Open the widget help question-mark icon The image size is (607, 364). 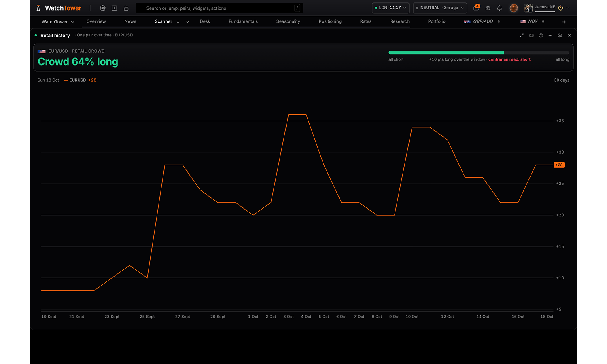(x=541, y=36)
